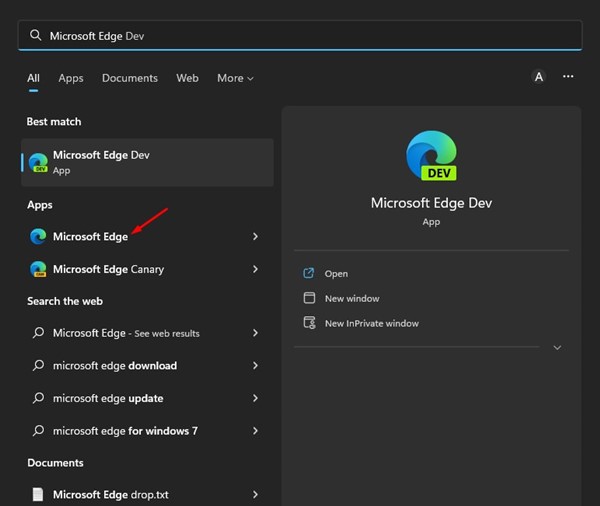Click the user account avatar 'A'
The width and height of the screenshot is (600, 506).
(539, 77)
